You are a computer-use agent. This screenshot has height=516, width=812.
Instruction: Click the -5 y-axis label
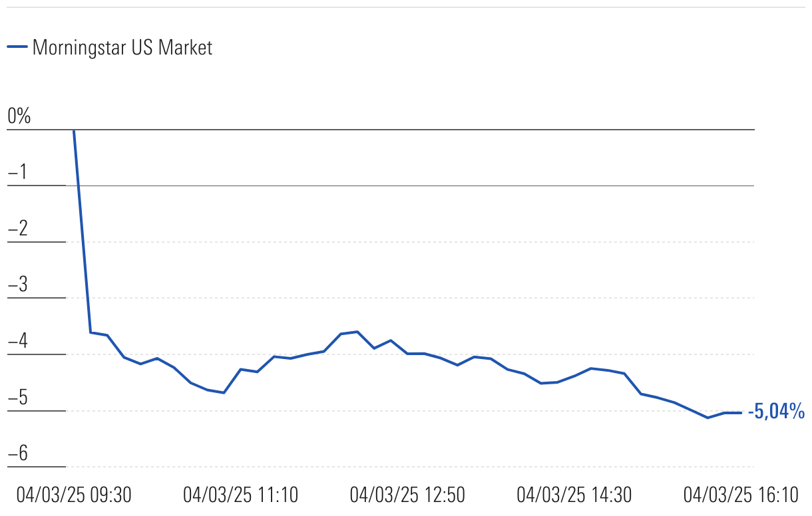point(17,398)
